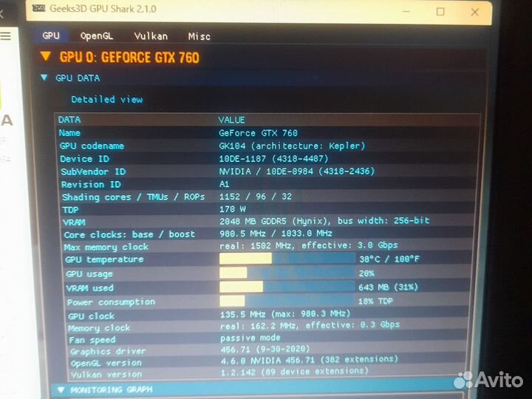Click '4.6.0 NVIDIA 456.71 (382 extensions)'
This screenshot has height=399, width=532.
click(310, 360)
